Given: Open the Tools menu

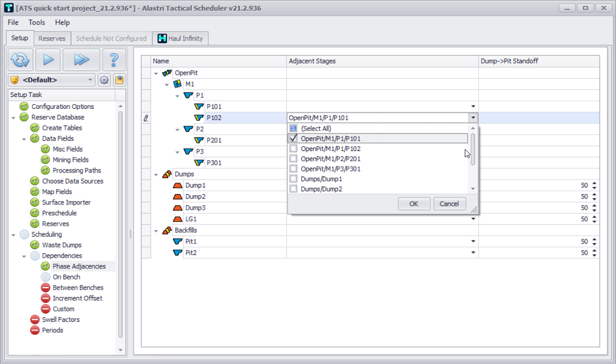Looking at the screenshot, I should tap(36, 23).
